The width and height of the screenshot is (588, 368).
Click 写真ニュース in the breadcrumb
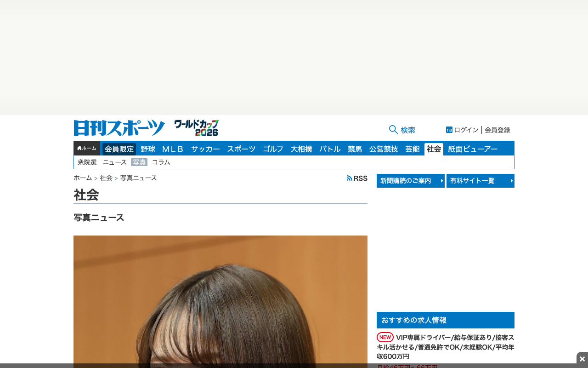click(x=139, y=178)
